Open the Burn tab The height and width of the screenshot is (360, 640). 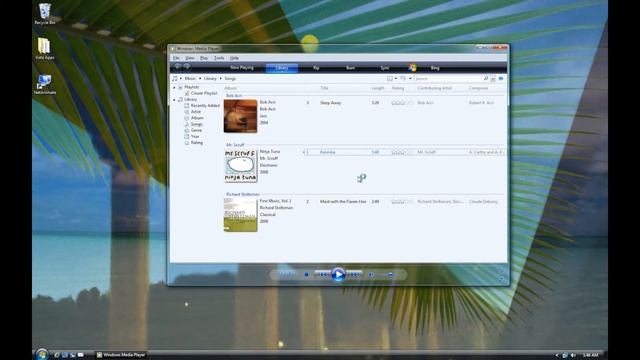350,68
